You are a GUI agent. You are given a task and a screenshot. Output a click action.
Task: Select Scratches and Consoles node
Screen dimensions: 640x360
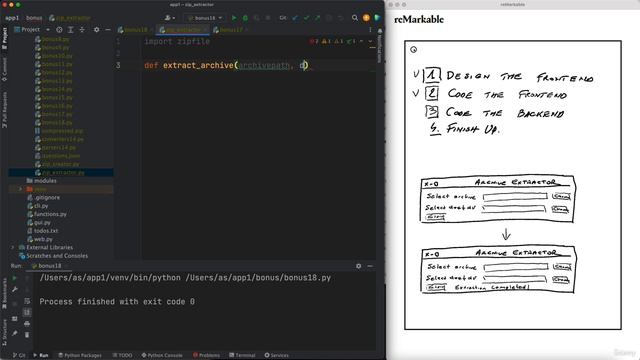coord(53,256)
